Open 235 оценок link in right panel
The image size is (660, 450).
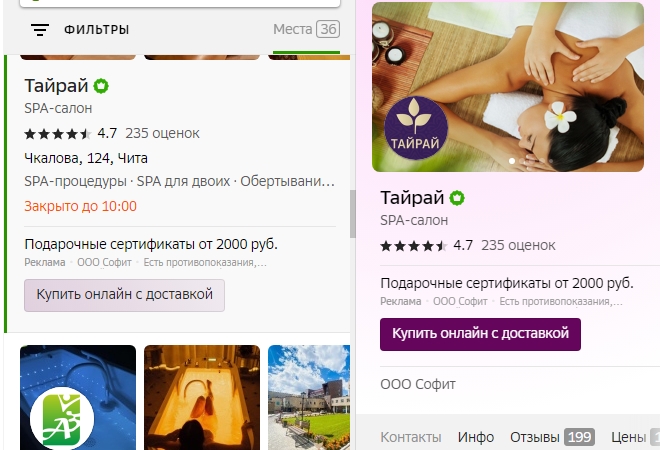518,245
